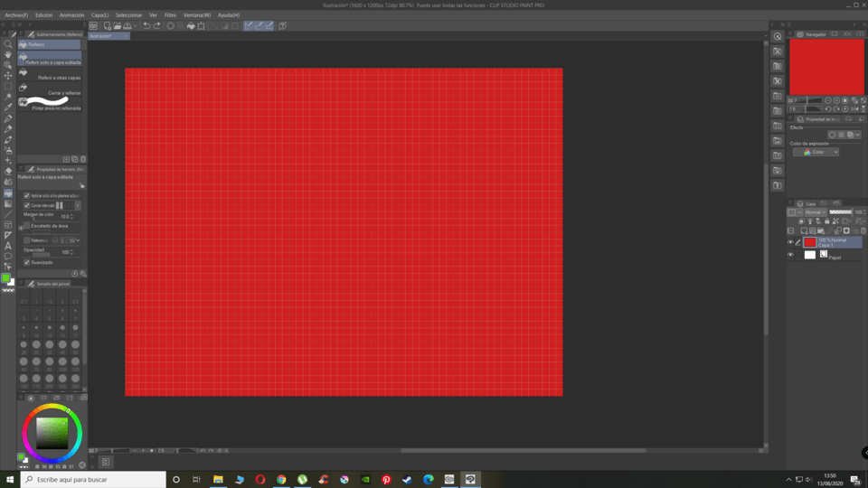Select the Eyedropper tool

(x=8, y=108)
